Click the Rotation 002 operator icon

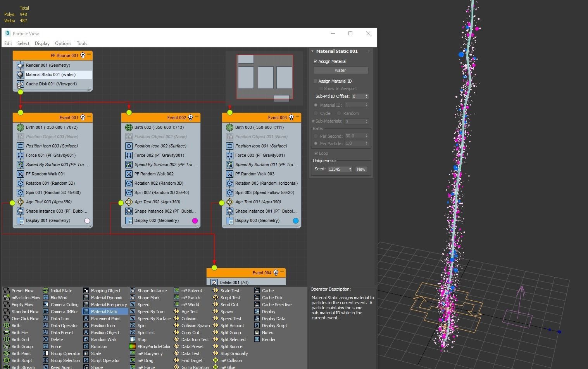click(129, 183)
